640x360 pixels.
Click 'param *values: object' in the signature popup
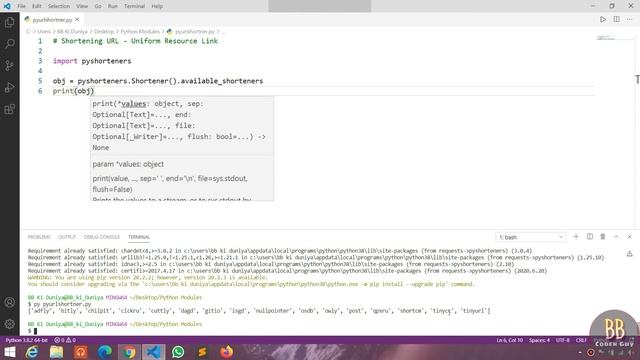(128, 164)
